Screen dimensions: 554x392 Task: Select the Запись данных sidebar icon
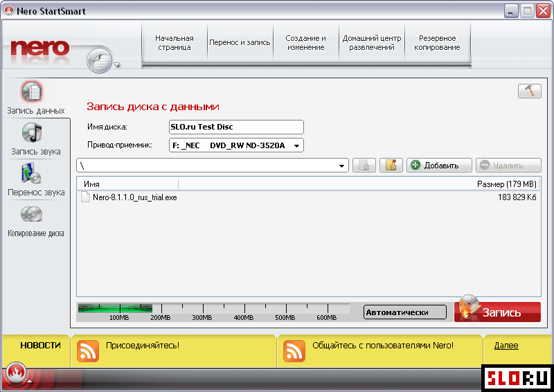(x=32, y=91)
